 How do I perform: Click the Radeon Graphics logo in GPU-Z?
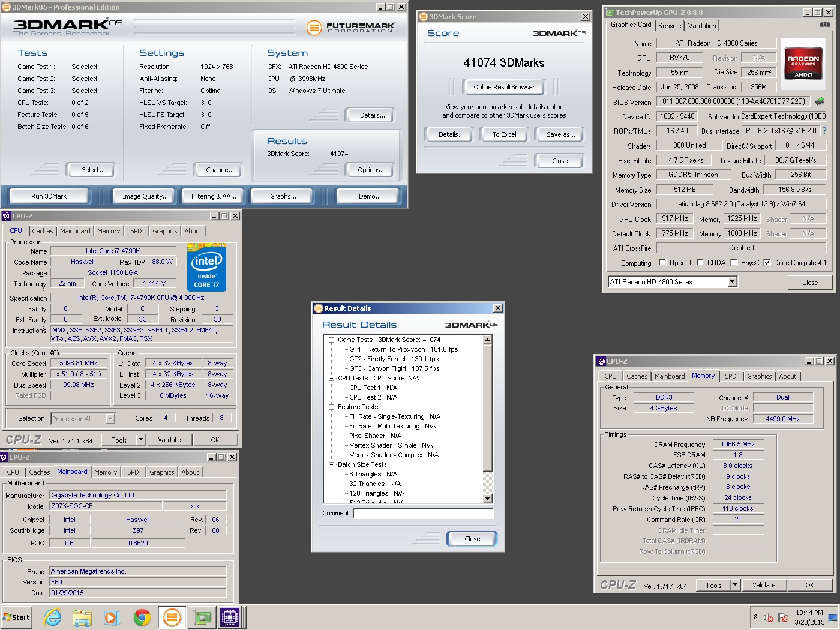(803, 64)
